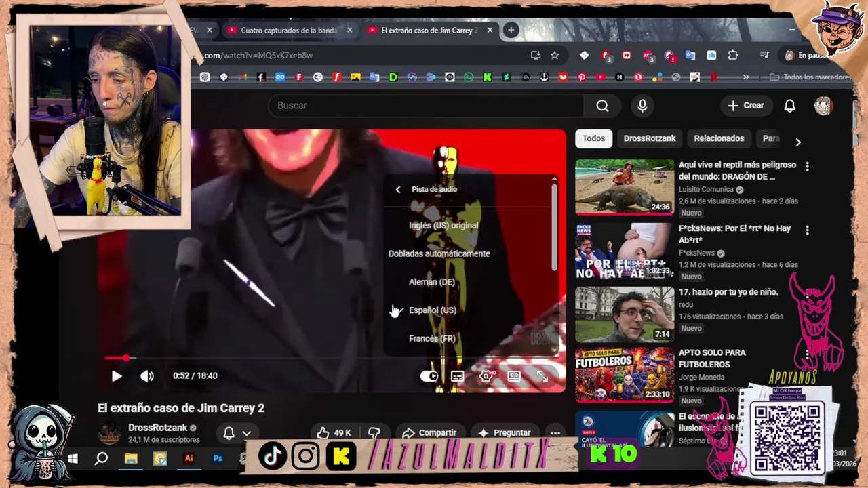Select the Relacionados filter chip
This screenshot has width=868, height=488.
pyautogui.click(x=719, y=138)
